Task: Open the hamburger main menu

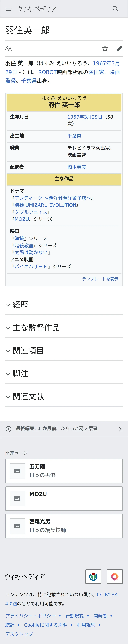Action: click(9, 9)
